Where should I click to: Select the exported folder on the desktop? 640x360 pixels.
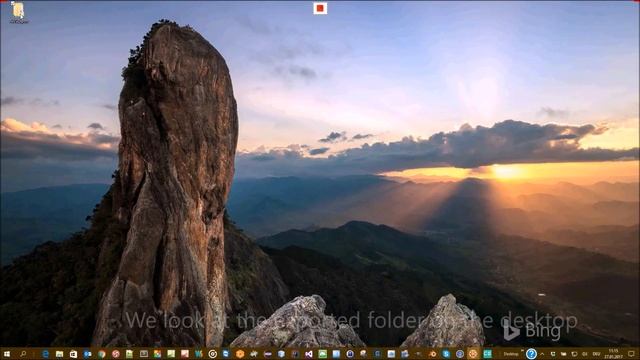[18, 12]
